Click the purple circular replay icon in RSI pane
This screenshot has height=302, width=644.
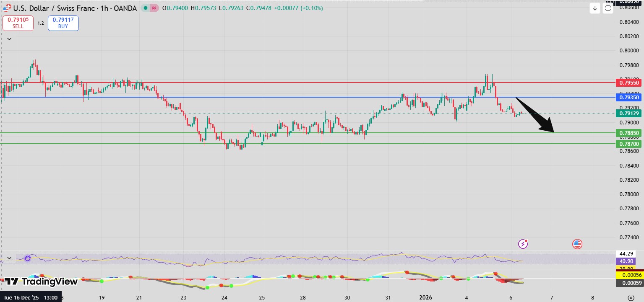pyautogui.click(x=28, y=258)
